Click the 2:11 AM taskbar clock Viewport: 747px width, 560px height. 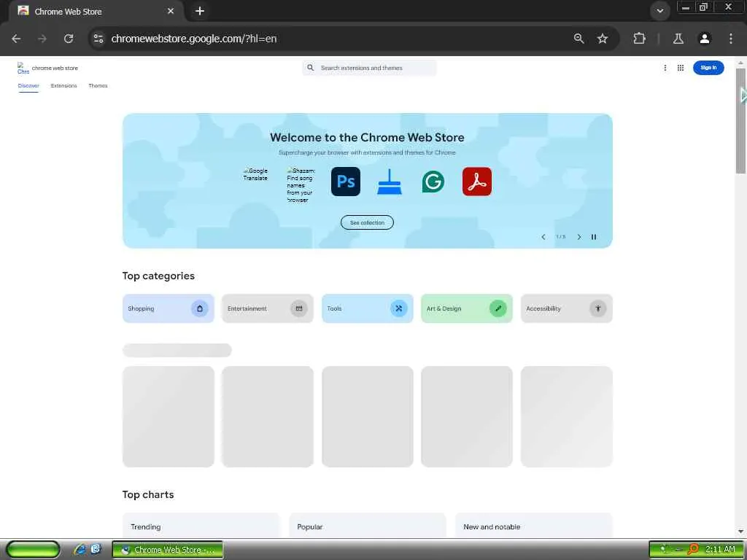click(720, 550)
